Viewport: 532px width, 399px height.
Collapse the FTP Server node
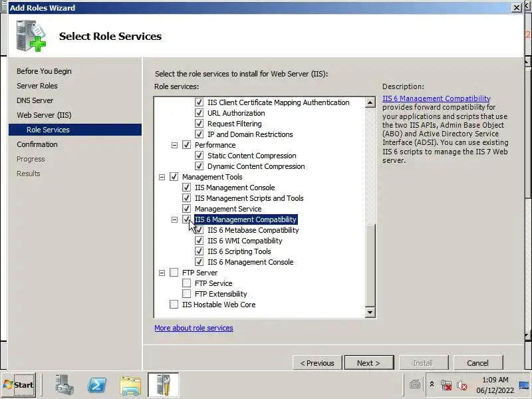[162, 273]
